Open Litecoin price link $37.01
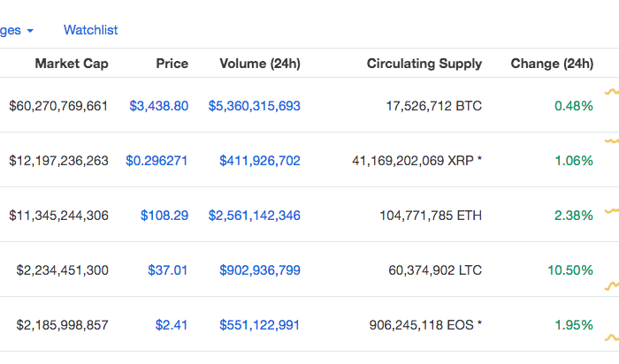 coord(167,270)
